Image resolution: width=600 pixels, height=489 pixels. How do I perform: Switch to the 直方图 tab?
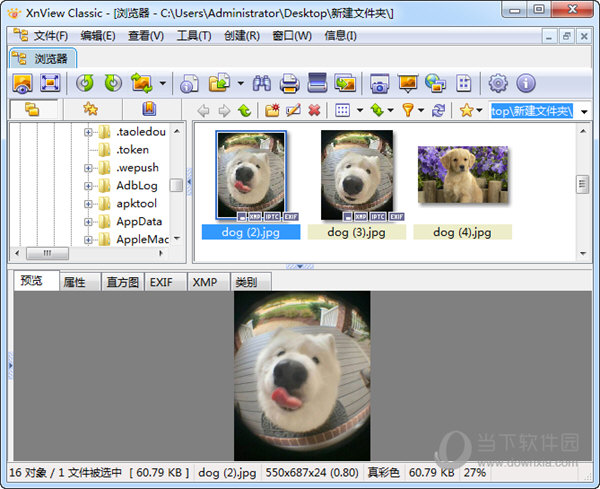pos(123,283)
